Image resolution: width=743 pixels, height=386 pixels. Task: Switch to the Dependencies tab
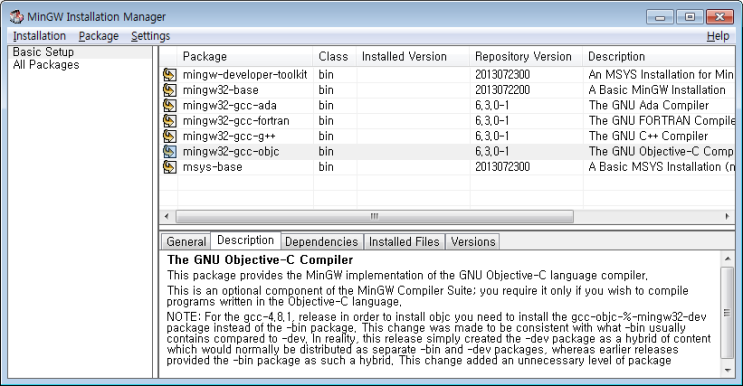[321, 242]
